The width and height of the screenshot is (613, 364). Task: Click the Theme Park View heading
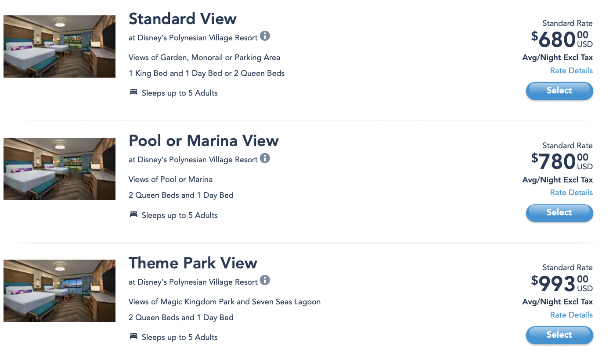tap(193, 263)
